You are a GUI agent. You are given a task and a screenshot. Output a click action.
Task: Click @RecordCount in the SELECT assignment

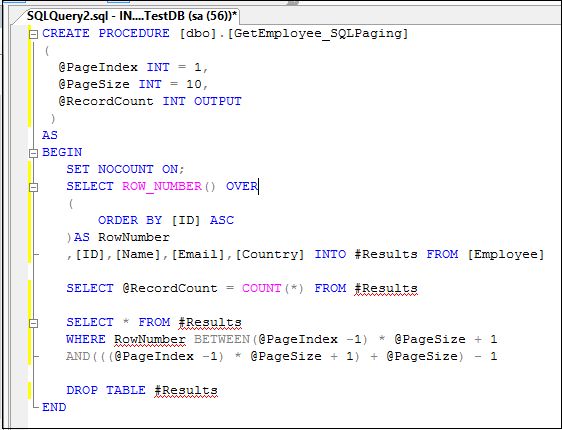(x=170, y=288)
